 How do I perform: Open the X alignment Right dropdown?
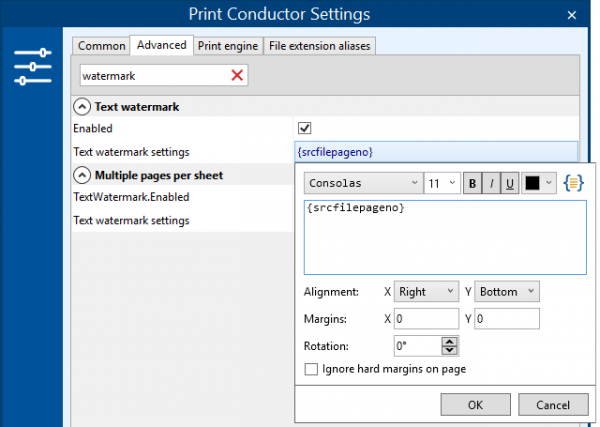click(x=426, y=292)
